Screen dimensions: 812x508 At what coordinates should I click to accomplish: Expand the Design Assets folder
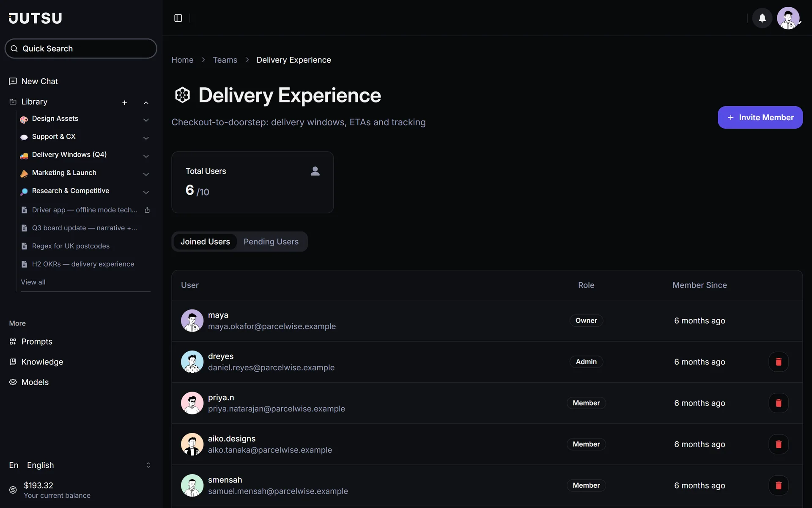pyautogui.click(x=146, y=120)
